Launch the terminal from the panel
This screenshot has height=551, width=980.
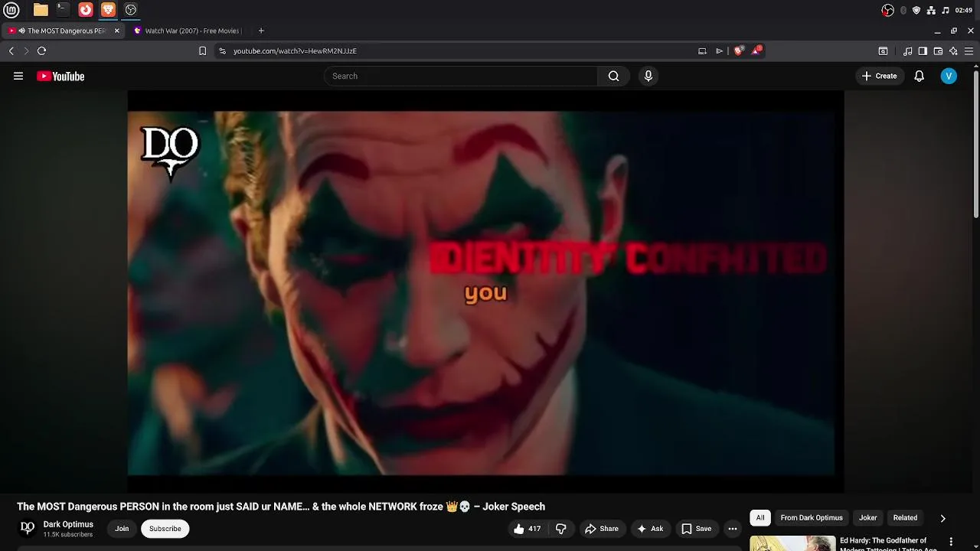(x=63, y=10)
